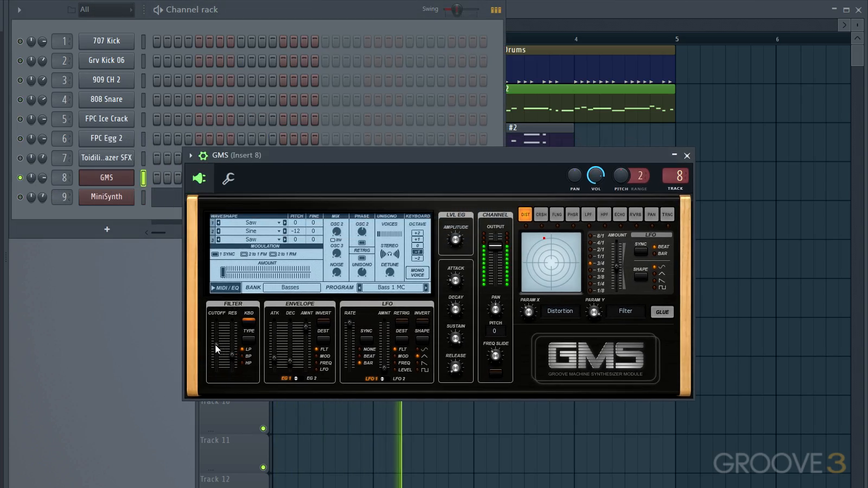Screen dimensions: 868x488
Task: Select previous waveshape for oscillator 1
Action: [x=219, y=223]
